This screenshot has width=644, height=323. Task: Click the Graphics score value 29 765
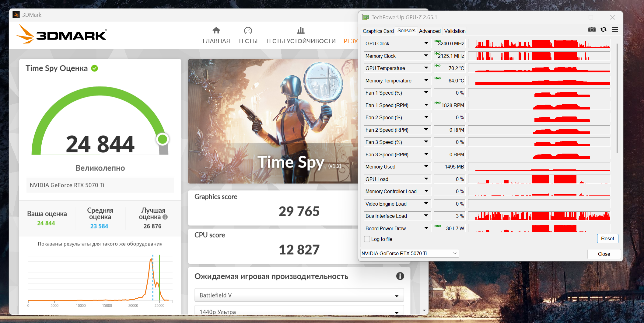[299, 211]
